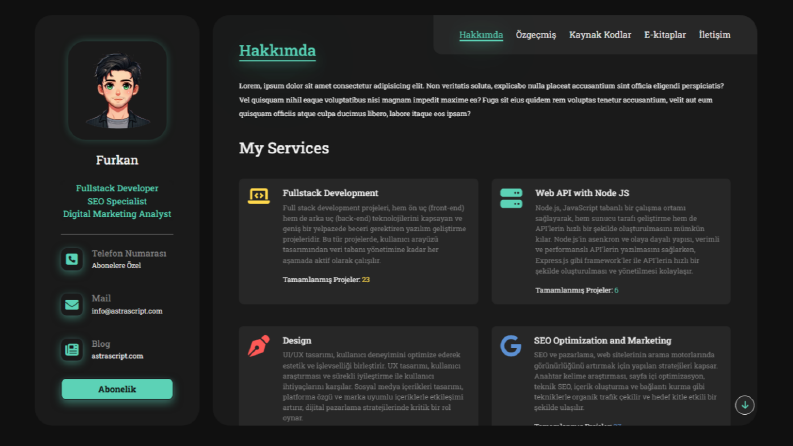Click Tamamlanmış Projeler: 23 text
The height and width of the screenshot is (446, 793).
pyautogui.click(x=326, y=280)
